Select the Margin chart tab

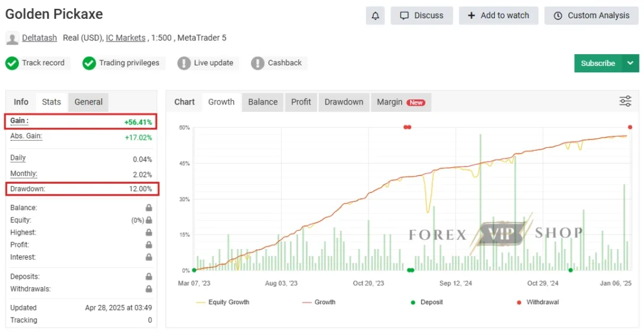pyautogui.click(x=401, y=102)
